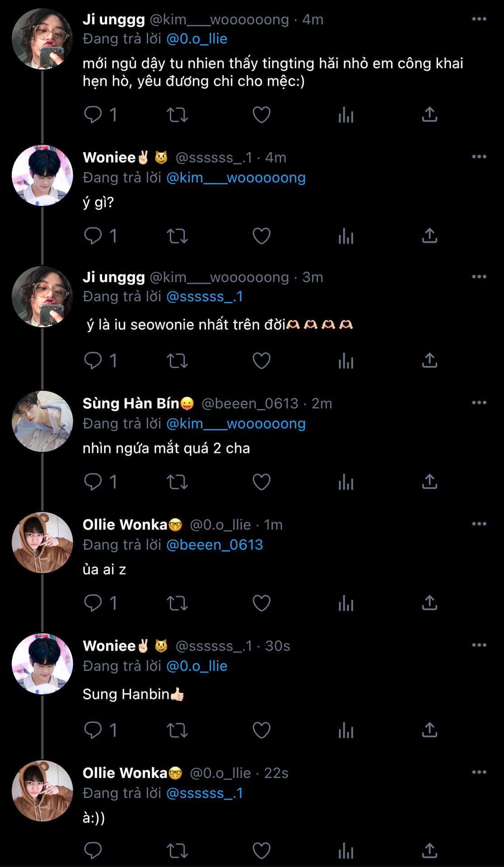
Task: Open more options on Sùng Hàn Bín's tweet
Action: click(x=479, y=403)
